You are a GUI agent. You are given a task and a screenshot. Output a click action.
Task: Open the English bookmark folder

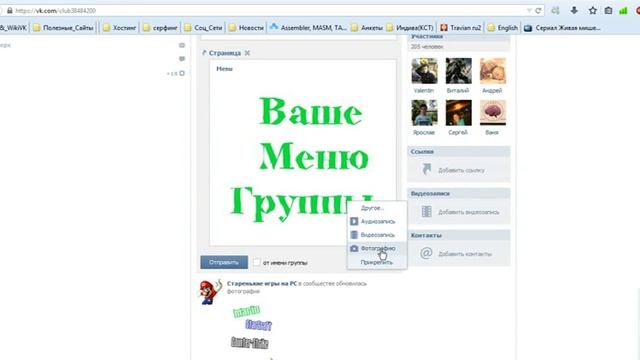coord(503,28)
